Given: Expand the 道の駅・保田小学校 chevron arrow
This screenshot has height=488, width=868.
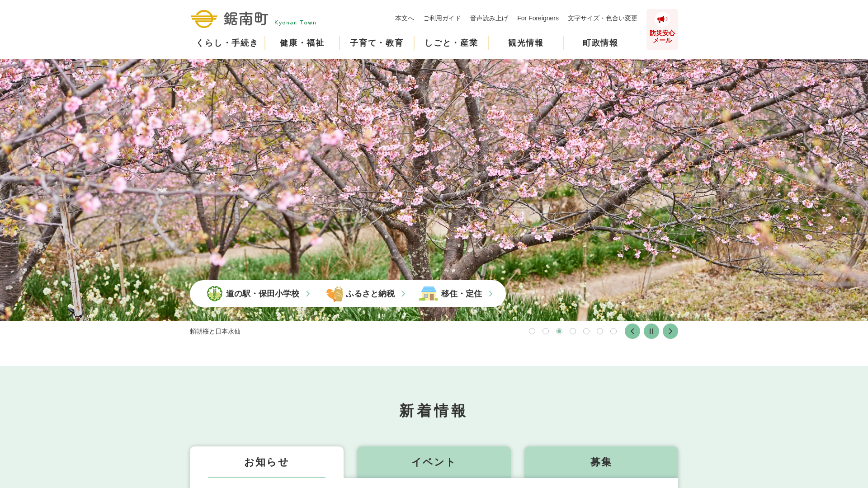Looking at the screenshot, I should tap(308, 294).
